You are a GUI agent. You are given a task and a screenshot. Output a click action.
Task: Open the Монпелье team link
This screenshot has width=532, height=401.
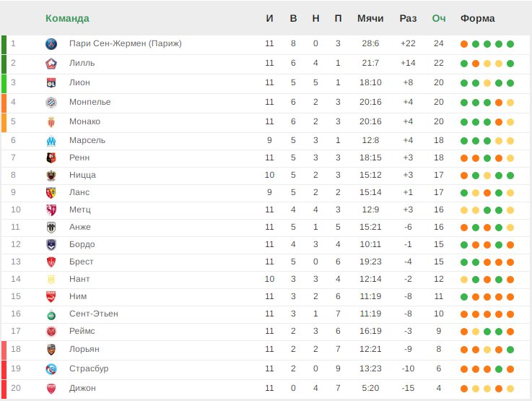pos(90,102)
